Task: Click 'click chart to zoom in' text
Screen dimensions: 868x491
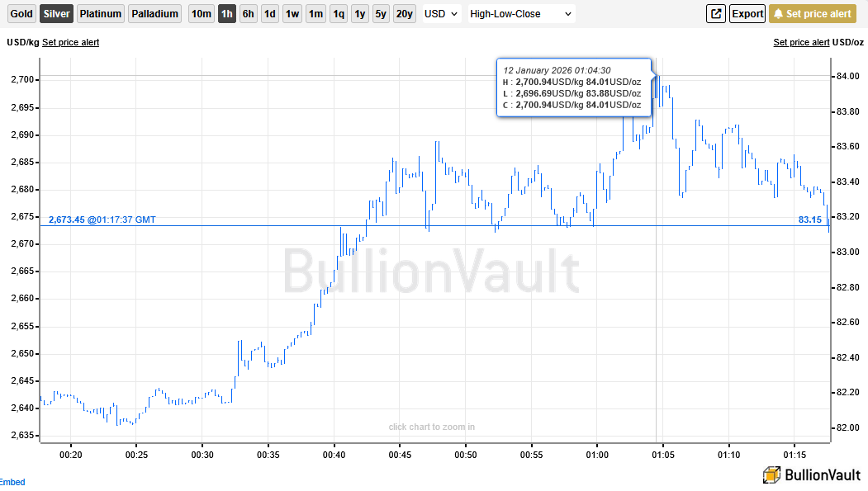Action: 432,427
